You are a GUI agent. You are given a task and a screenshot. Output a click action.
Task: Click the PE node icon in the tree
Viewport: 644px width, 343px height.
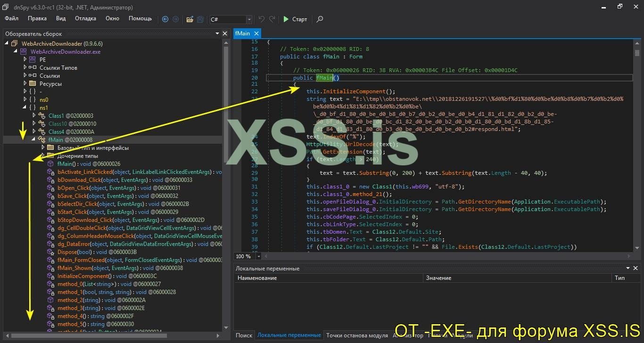tap(32, 60)
